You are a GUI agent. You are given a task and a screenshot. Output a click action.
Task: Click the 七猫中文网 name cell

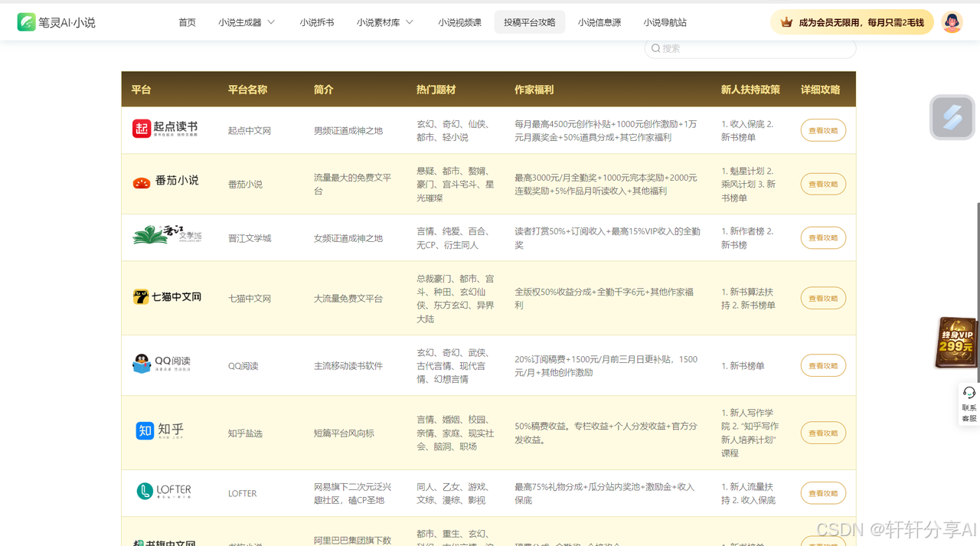coord(250,299)
